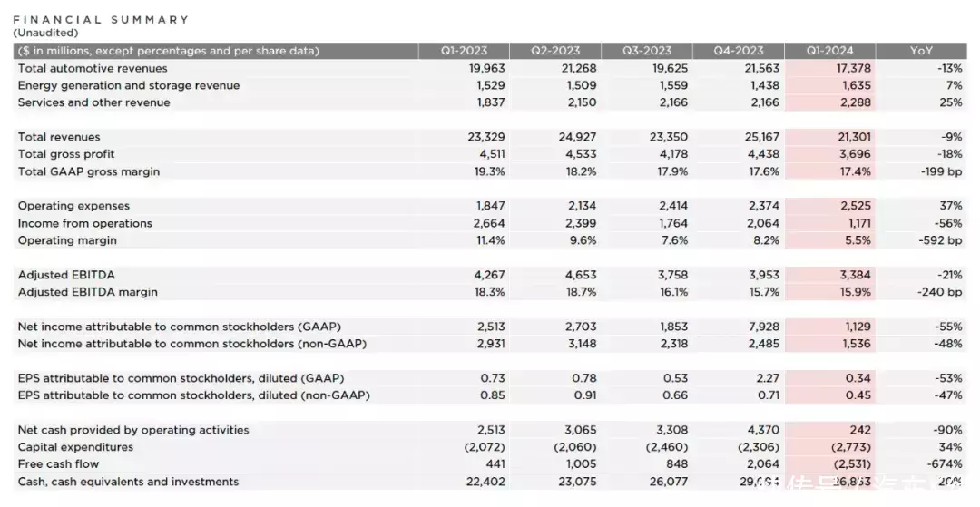Image resolution: width=980 pixels, height=507 pixels.
Task: Click the Q3-2023 column header
Action: [646, 51]
